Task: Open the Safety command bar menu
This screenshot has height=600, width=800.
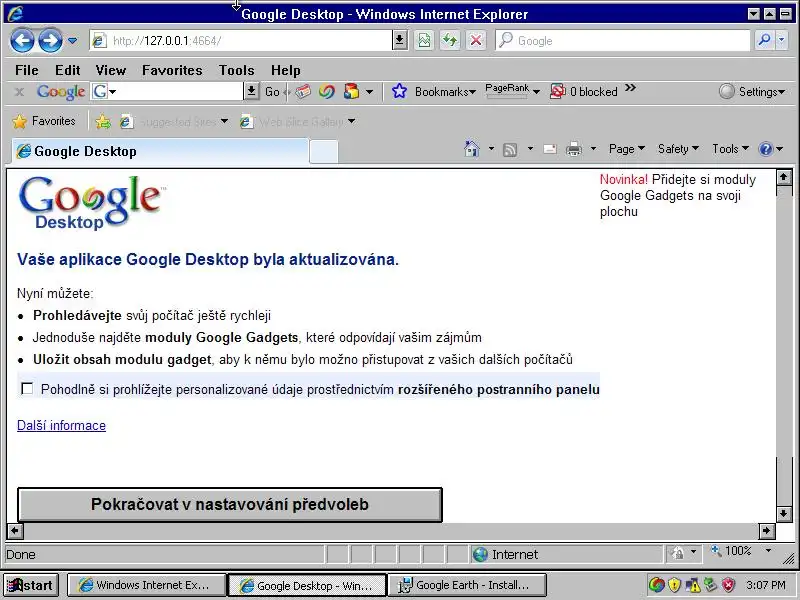Action: 678,149
